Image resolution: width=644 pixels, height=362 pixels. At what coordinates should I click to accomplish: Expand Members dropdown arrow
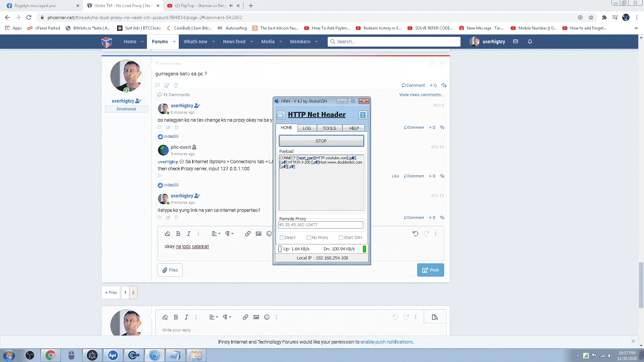point(316,42)
